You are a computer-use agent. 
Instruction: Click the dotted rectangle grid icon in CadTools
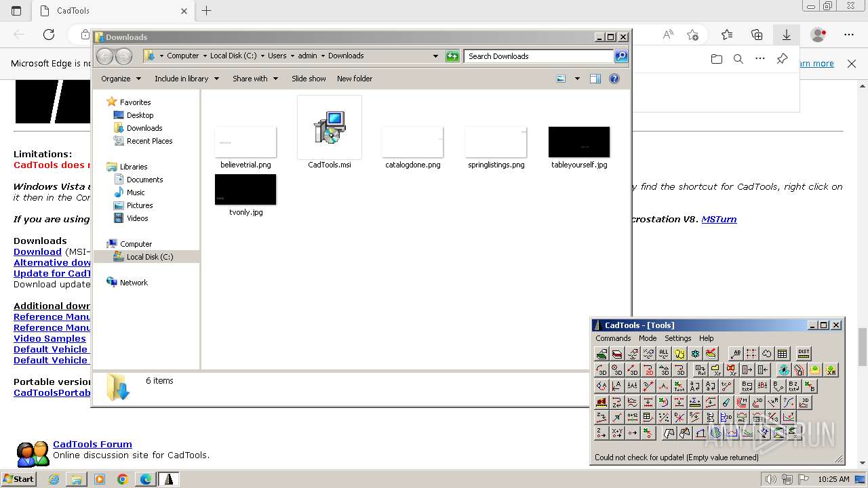tap(751, 353)
